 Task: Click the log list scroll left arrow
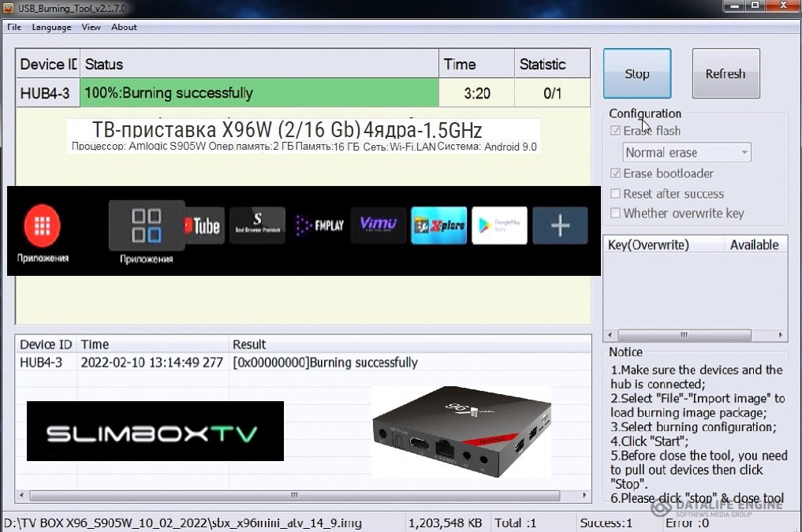click(x=21, y=495)
